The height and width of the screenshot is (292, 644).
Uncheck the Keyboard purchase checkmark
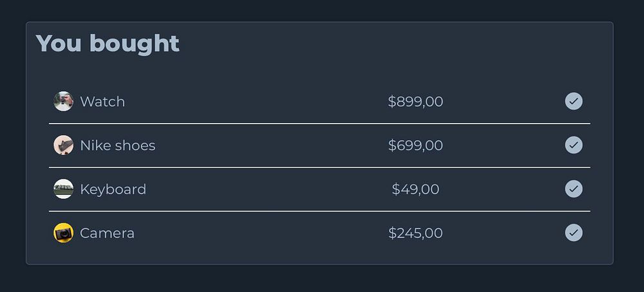574,189
